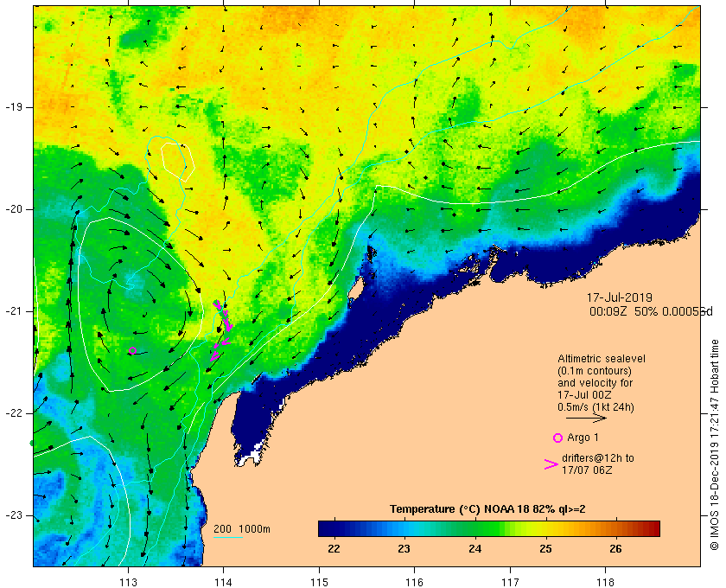The height and width of the screenshot is (588, 726).
Task: Click the magenta drifter legend arrowhead
Action: (x=551, y=464)
